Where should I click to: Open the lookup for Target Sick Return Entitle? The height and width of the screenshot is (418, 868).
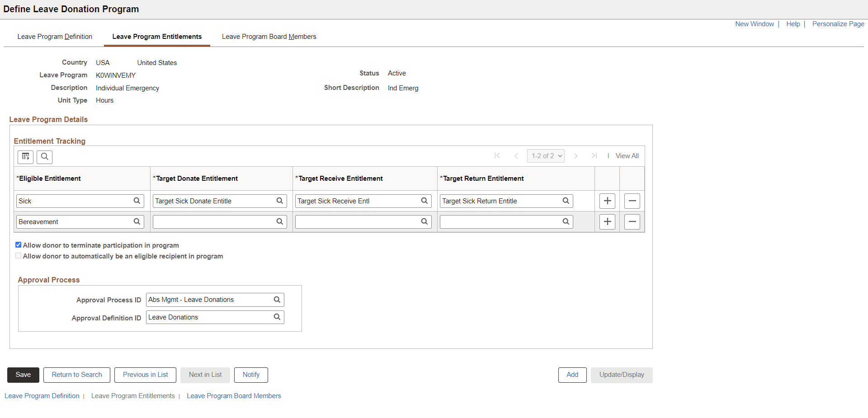click(566, 201)
